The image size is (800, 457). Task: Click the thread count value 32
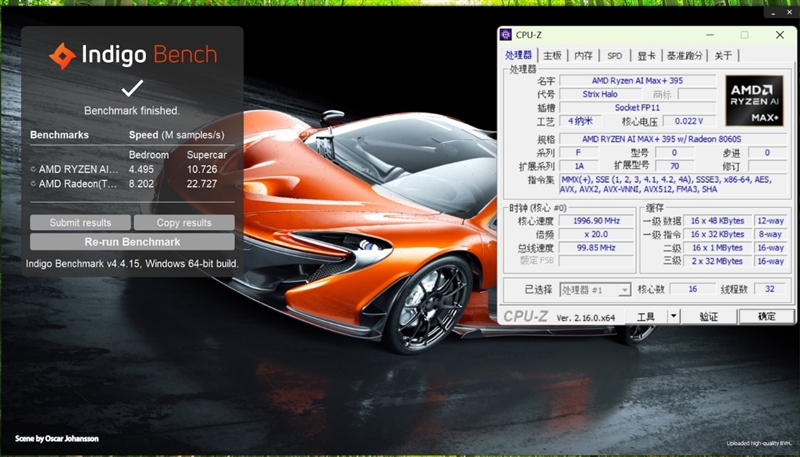point(770,289)
